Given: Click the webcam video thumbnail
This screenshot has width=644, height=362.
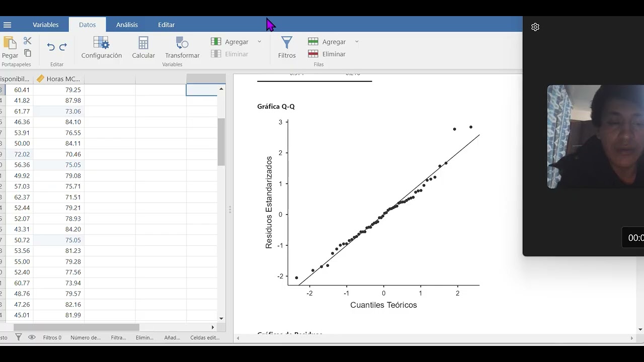Looking at the screenshot, I should click(596, 137).
